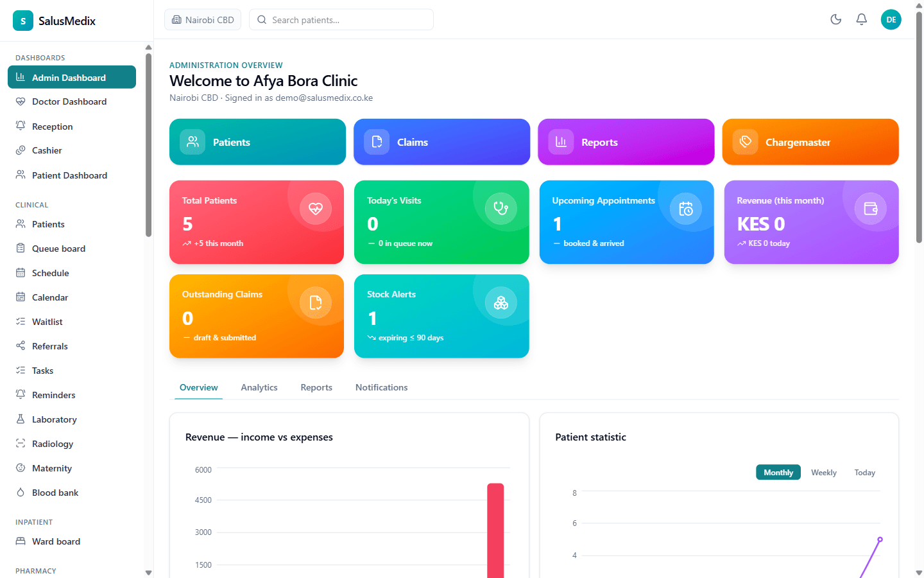Image resolution: width=924 pixels, height=578 pixels.
Task: Click the "booked & arrived" text
Action: click(594, 243)
